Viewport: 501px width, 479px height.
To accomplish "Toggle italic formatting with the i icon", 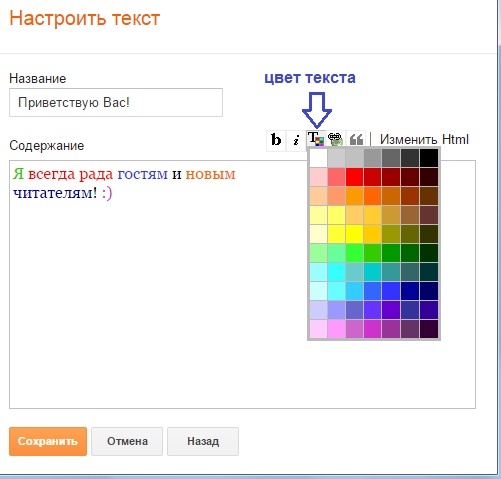I will 296,140.
